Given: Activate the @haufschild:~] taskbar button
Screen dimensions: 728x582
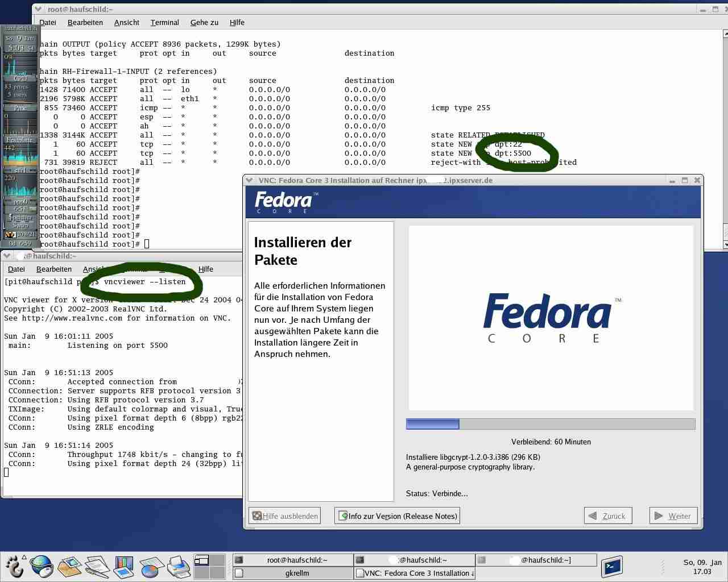Looking at the screenshot, I should coord(536,560).
